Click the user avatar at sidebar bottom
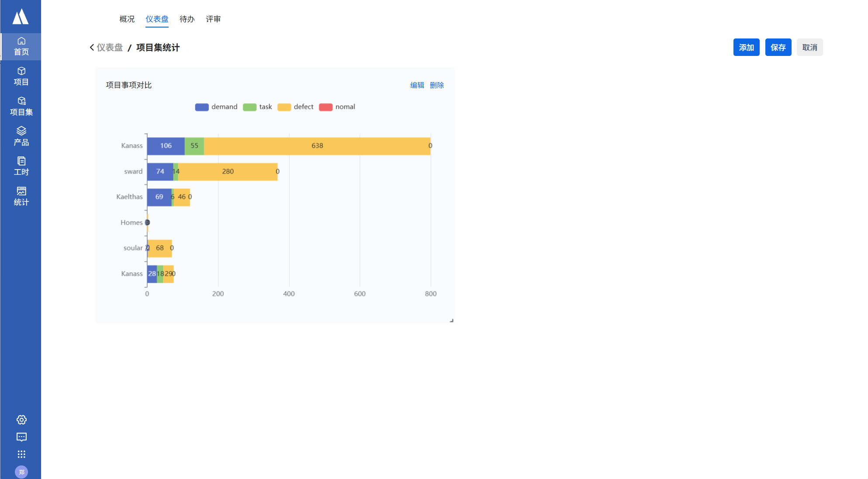The image size is (868, 479). pos(21,472)
